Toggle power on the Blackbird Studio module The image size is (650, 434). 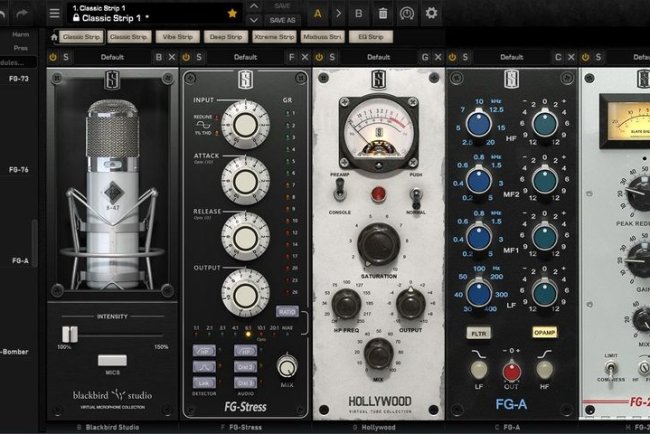pos(53,57)
